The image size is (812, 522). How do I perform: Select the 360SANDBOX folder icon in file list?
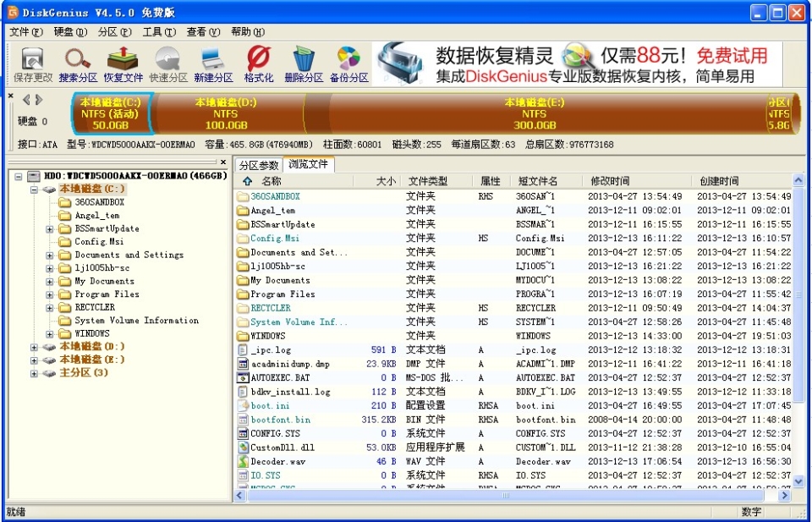coord(243,197)
